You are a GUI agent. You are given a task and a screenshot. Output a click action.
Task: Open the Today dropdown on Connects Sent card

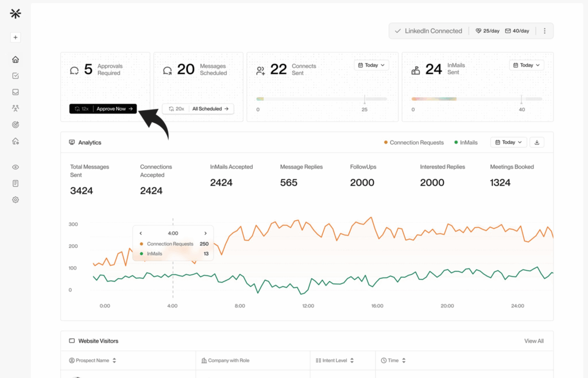[371, 65]
